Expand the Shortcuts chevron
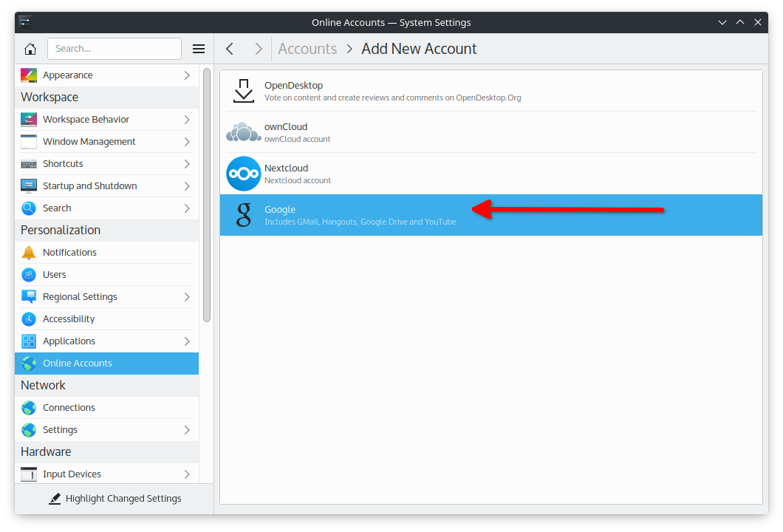Image resolution: width=783 pixels, height=532 pixels. point(187,164)
